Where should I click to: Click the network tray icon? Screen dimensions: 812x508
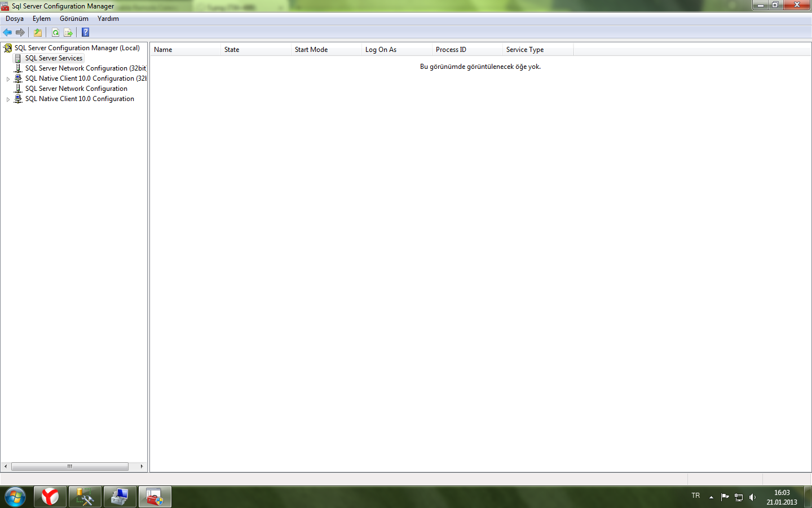[739, 497]
